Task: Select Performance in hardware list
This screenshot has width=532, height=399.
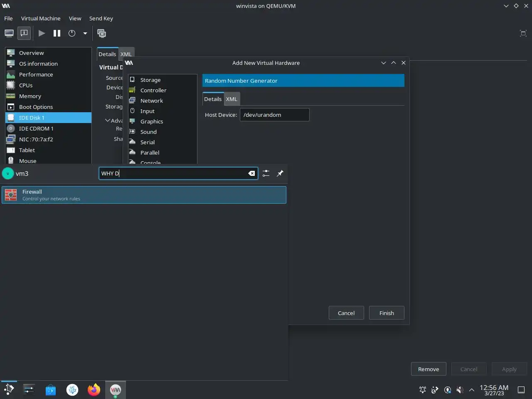Action: pyautogui.click(x=48, y=74)
